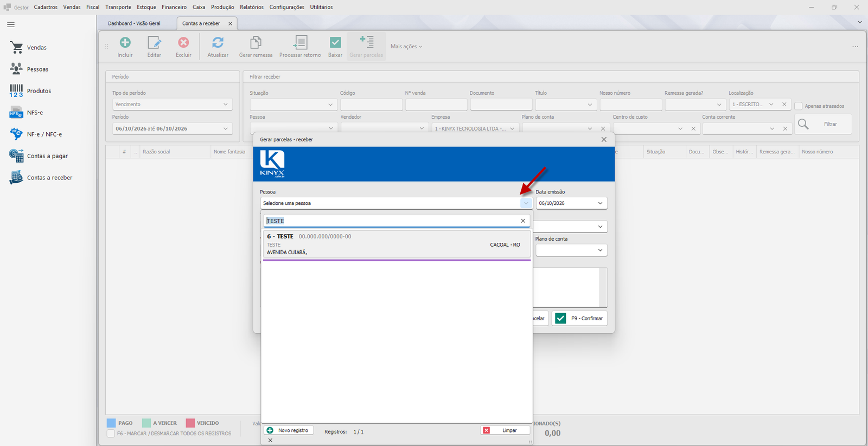Expand the Plano de conta dropdown in dialog
868x446 pixels.
[x=600, y=250]
